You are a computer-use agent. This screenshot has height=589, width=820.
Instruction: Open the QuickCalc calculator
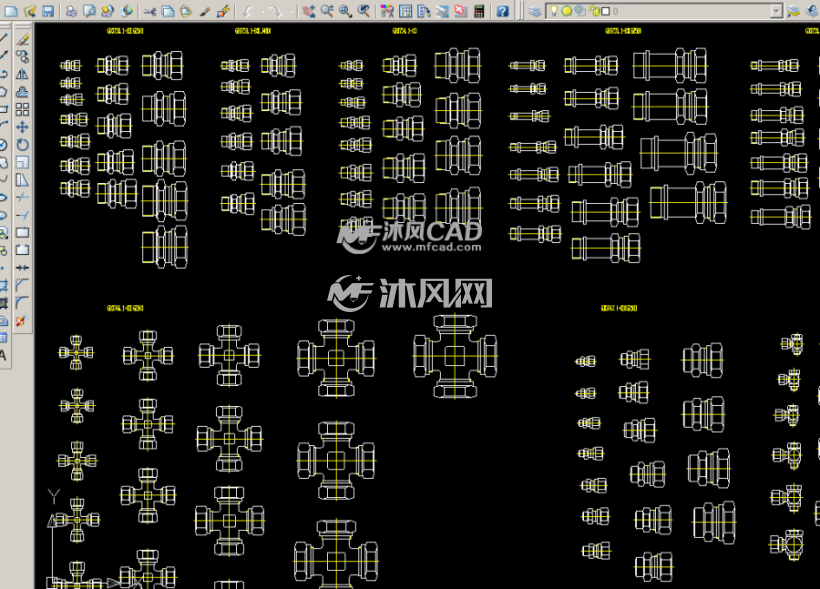(x=479, y=10)
